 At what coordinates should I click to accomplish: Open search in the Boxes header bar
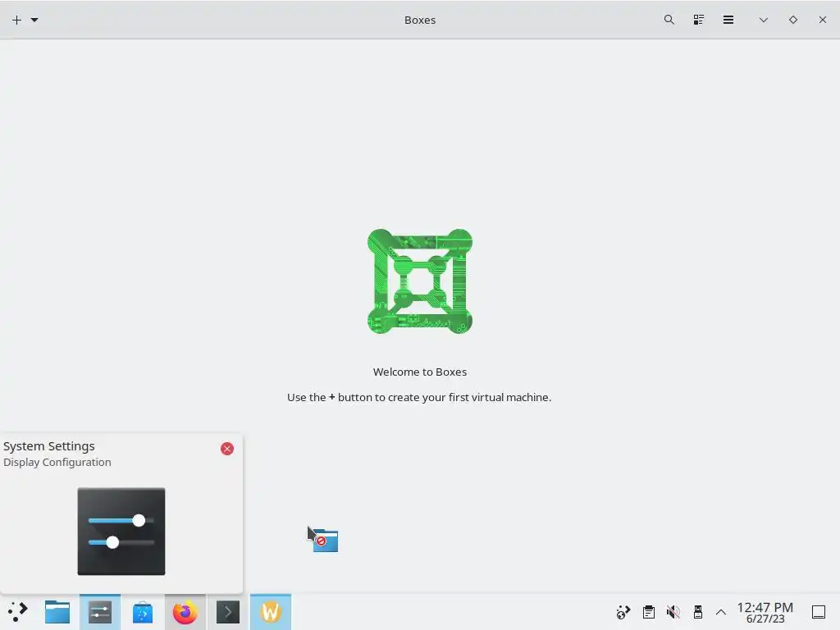(669, 20)
